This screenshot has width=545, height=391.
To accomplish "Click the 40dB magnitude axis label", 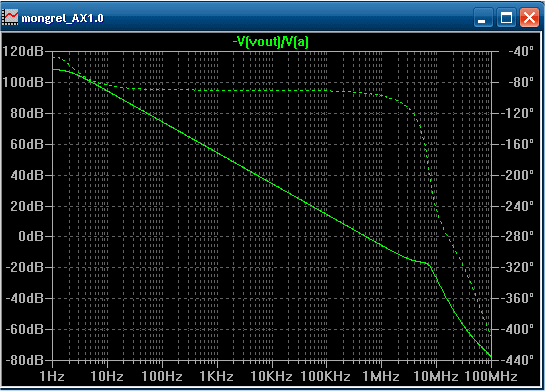I will click(27, 175).
